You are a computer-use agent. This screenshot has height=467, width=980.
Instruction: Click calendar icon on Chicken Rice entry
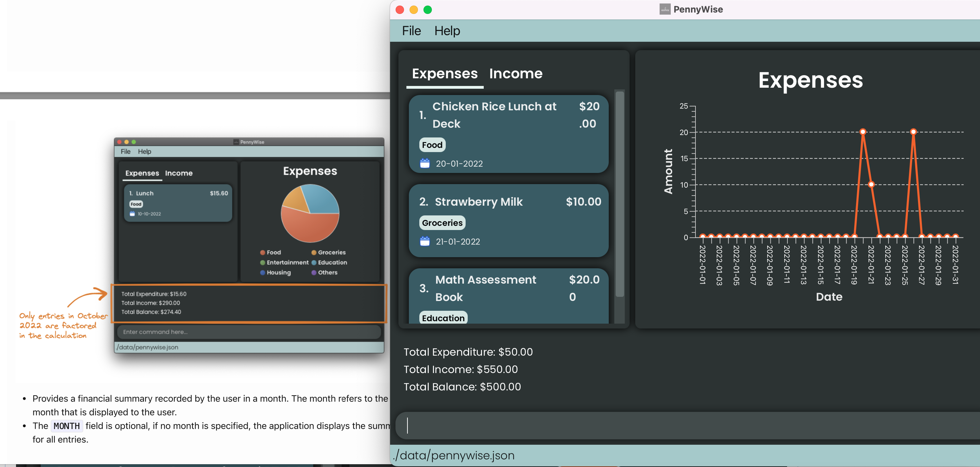point(425,164)
